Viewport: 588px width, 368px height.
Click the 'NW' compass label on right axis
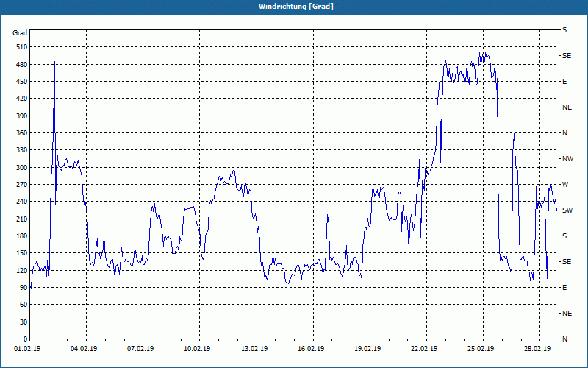pyautogui.click(x=567, y=159)
